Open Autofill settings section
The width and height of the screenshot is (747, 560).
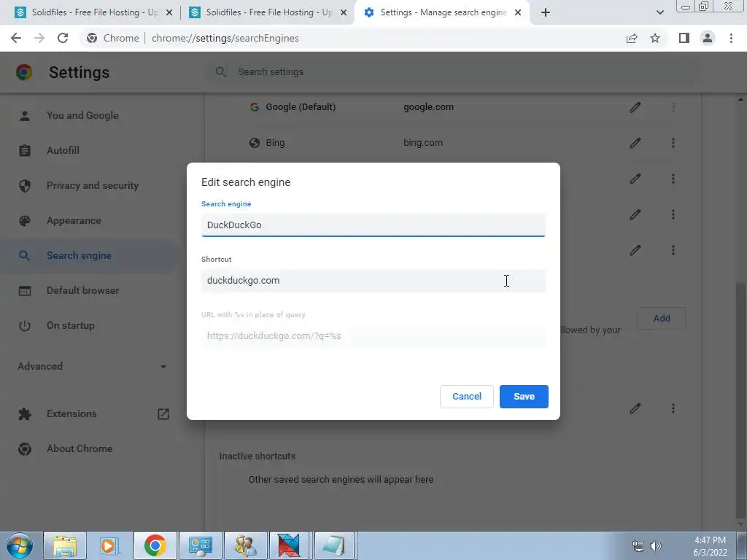63,150
